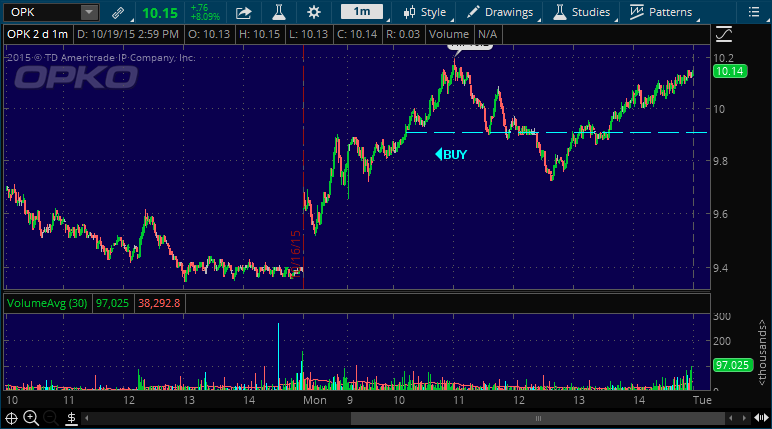
Task: Click the 10.15 last price display
Action: 160,13
